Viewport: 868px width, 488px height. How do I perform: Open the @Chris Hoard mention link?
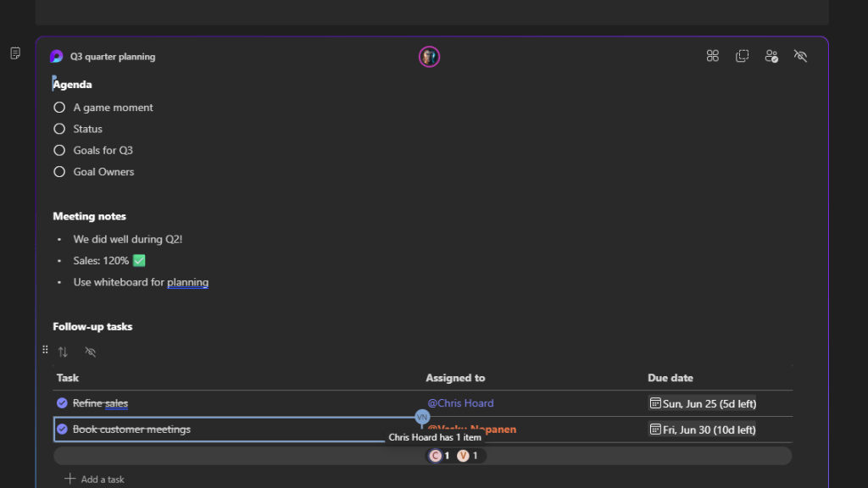coord(460,403)
